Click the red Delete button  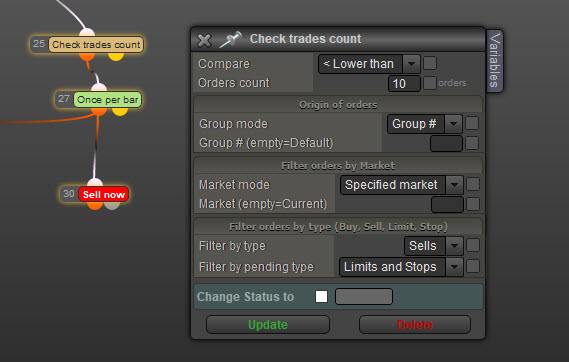click(415, 324)
